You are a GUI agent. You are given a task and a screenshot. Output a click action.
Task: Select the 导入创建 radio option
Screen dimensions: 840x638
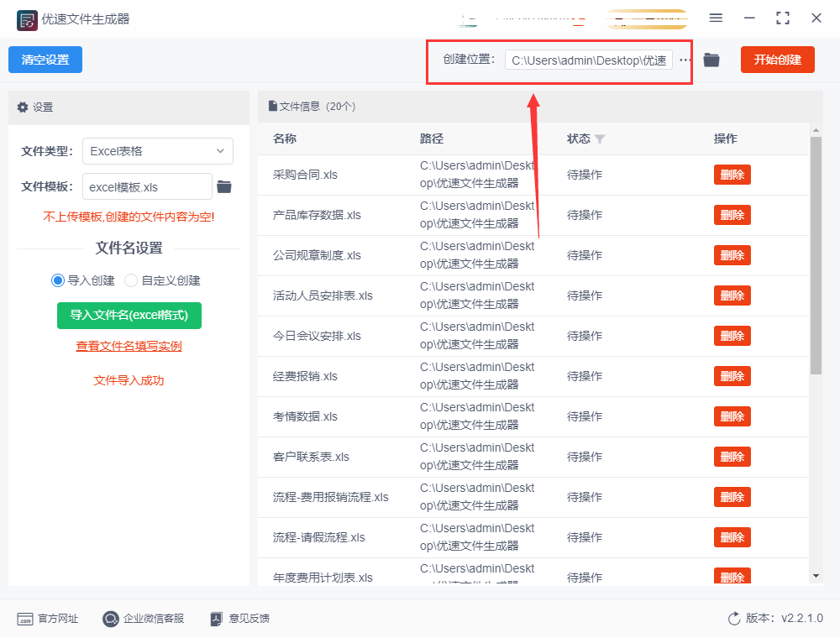coord(58,280)
